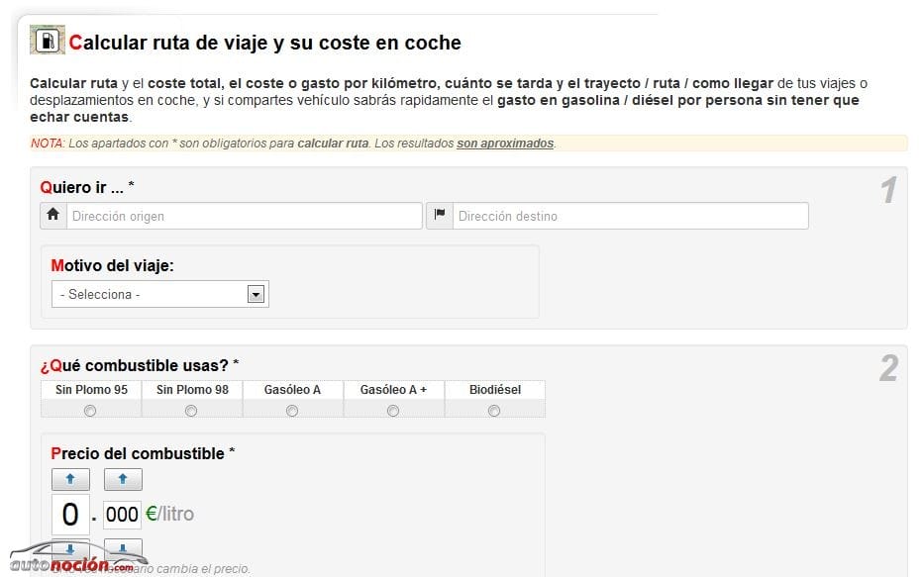Choose the Gasóleo A + radio button
Screen dimensions: 924x577
(x=393, y=411)
